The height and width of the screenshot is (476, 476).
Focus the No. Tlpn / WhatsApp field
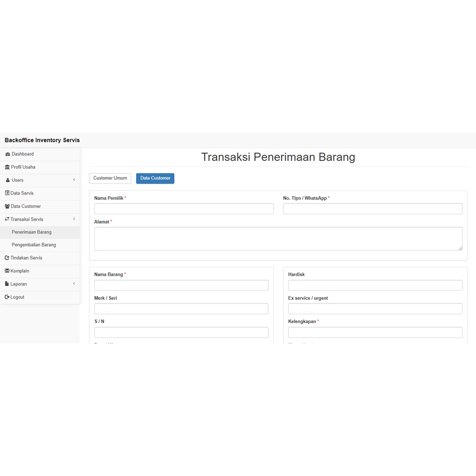tap(373, 209)
